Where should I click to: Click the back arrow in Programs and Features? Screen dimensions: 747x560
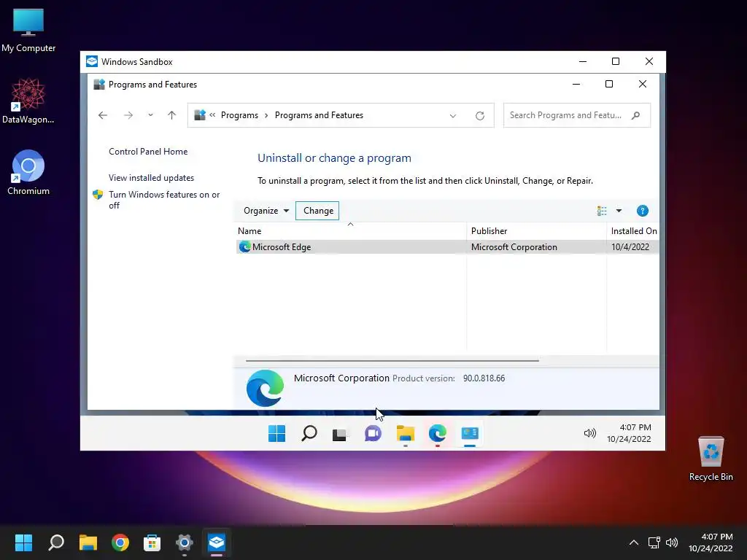pyautogui.click(x=102, y=115)
